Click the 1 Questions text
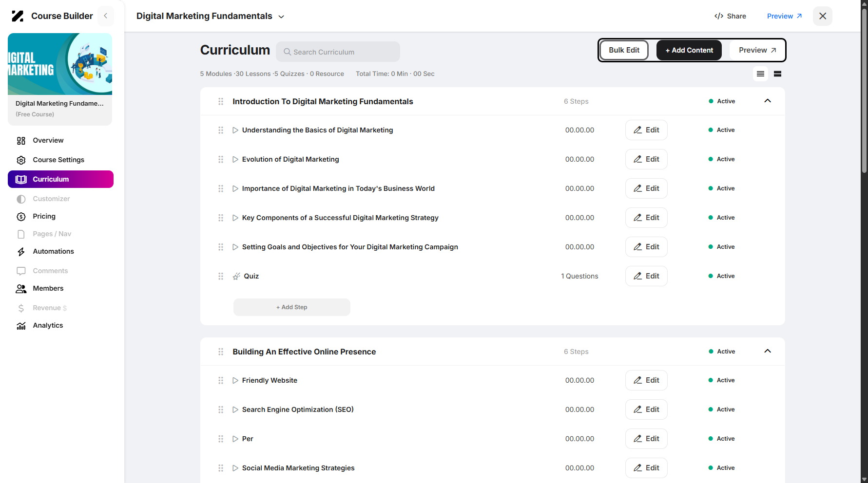 [579, 276]
